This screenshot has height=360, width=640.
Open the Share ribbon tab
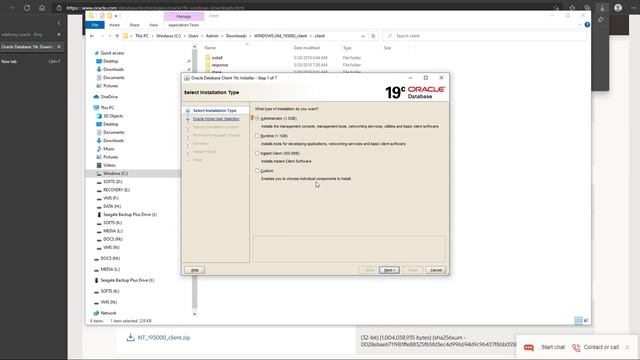(134, 25)
